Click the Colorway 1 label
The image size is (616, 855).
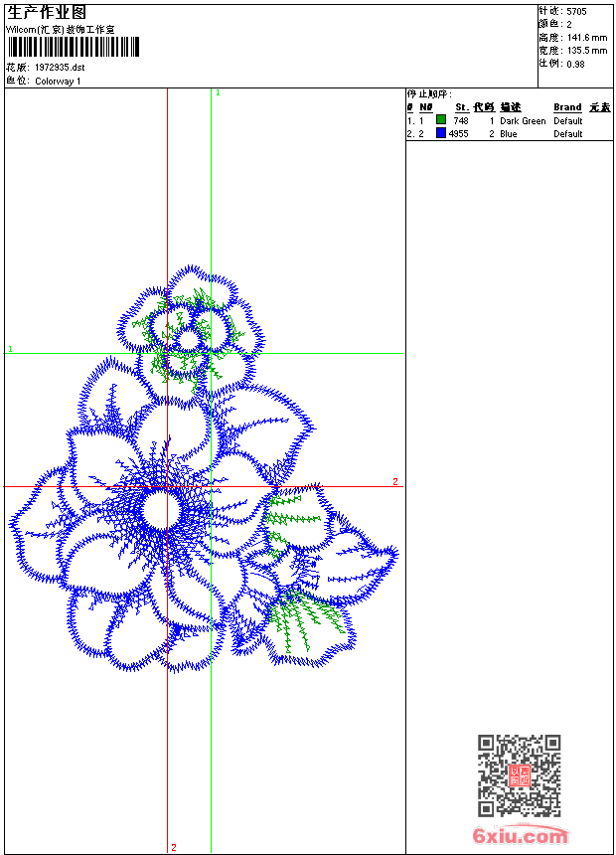click(59, 82)
